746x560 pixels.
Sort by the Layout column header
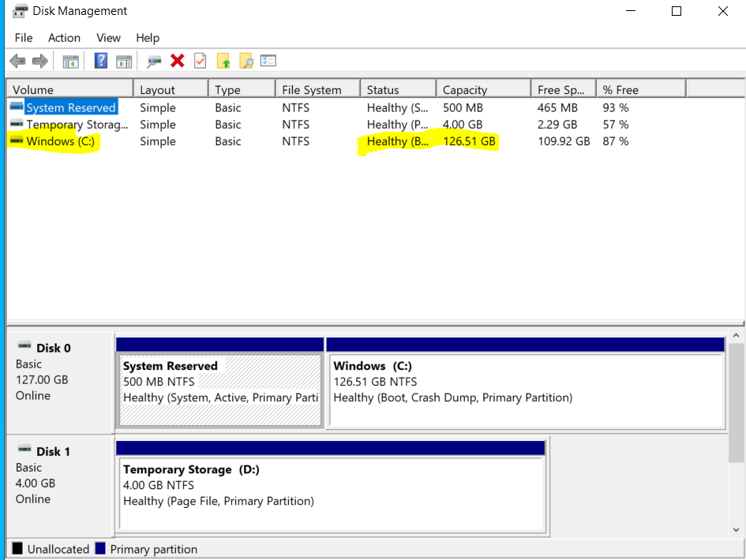pos(171,89)
